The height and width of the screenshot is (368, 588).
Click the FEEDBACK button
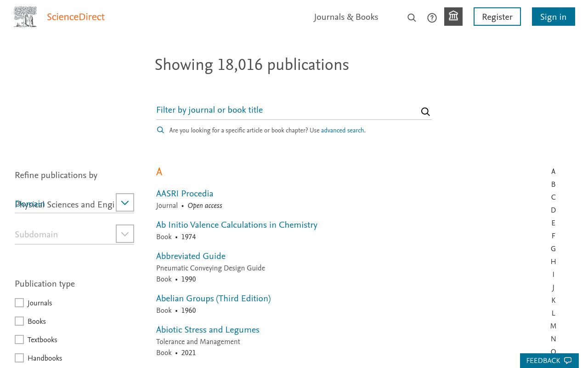(x=549, y=361)
